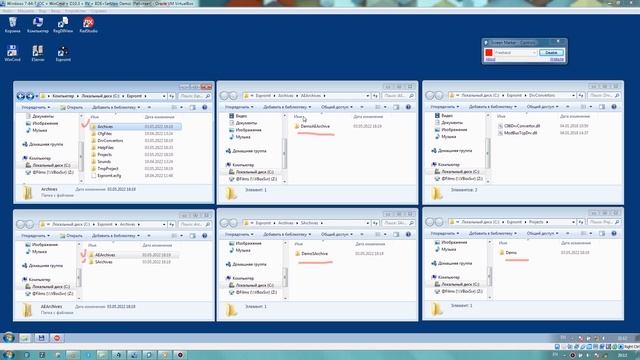Launch the RegDllView desktop shortcut

(x=63, y=24)
